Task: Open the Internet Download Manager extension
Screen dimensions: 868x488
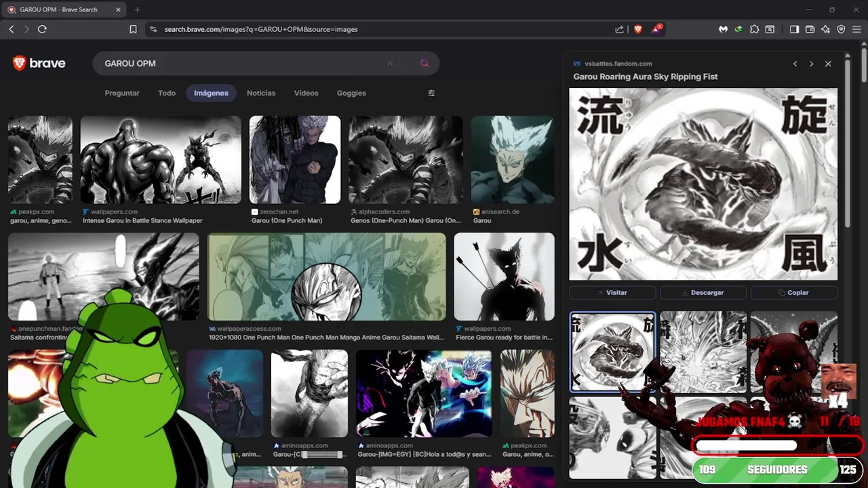Action: pyautogui.click(x=738, y=29)
